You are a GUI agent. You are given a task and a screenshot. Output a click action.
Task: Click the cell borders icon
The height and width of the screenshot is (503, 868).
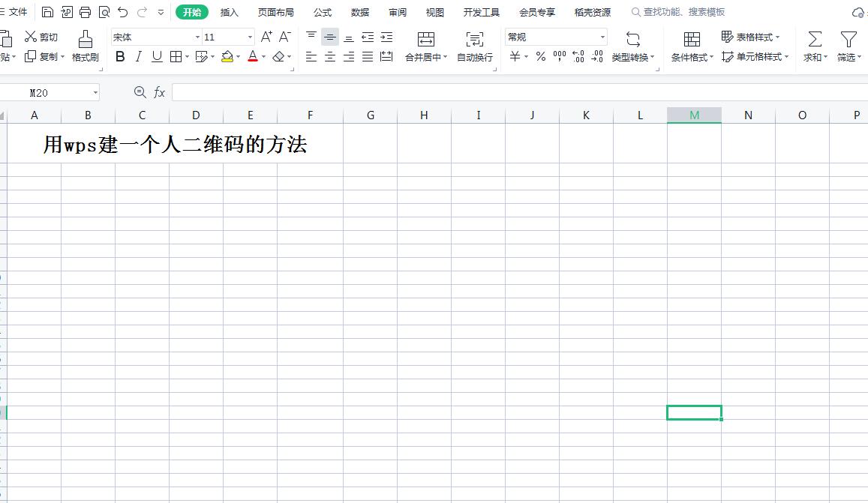pyautogui.click(x=176, y=56)
